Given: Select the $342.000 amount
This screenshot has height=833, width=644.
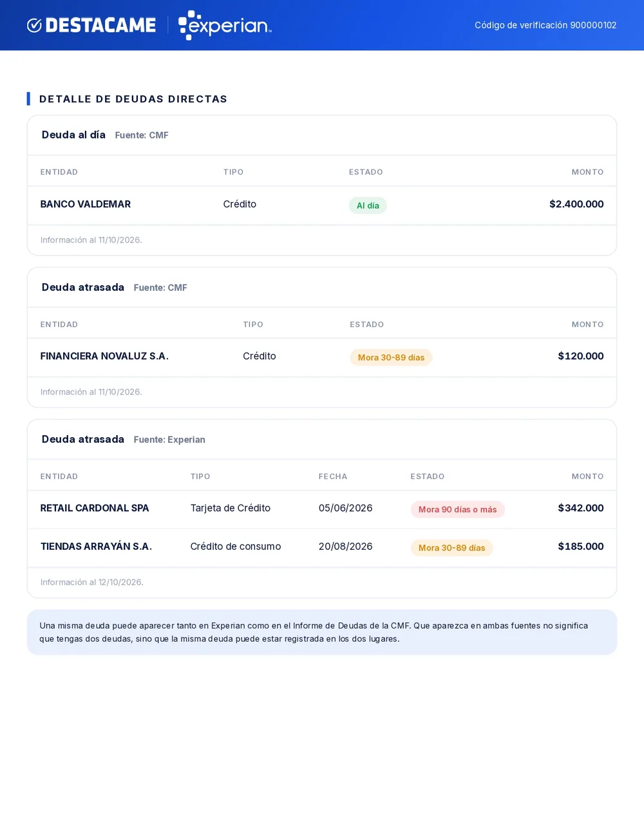Looking at the screenshot, I should click(x=581, y=508).
